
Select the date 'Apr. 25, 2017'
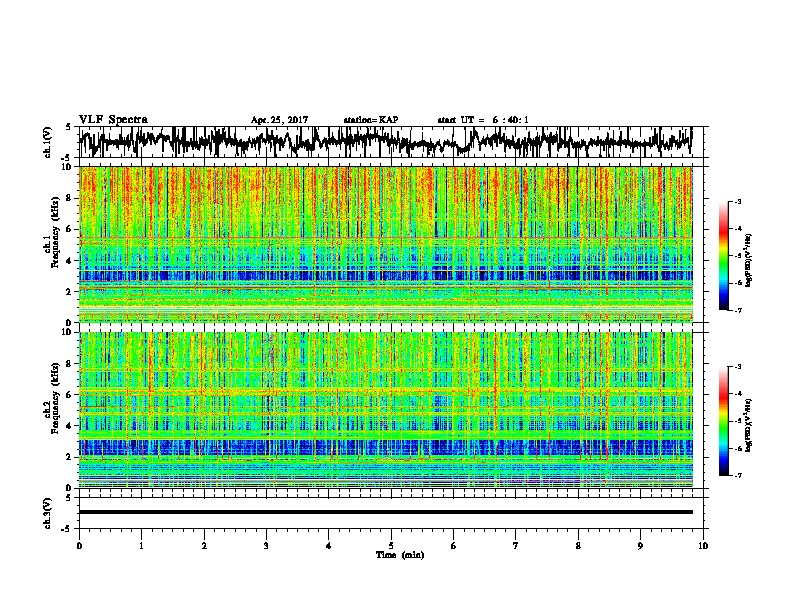(279, 120)
